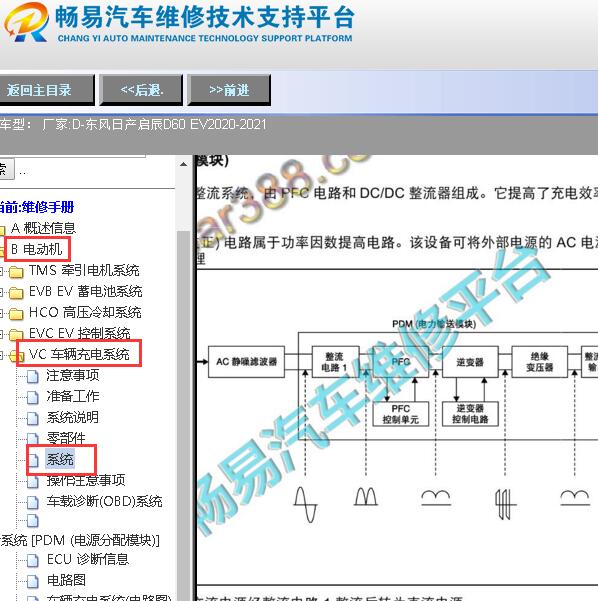Click the 返回主目录 button
Screen dimensions: 598x601
pos(46,90)
